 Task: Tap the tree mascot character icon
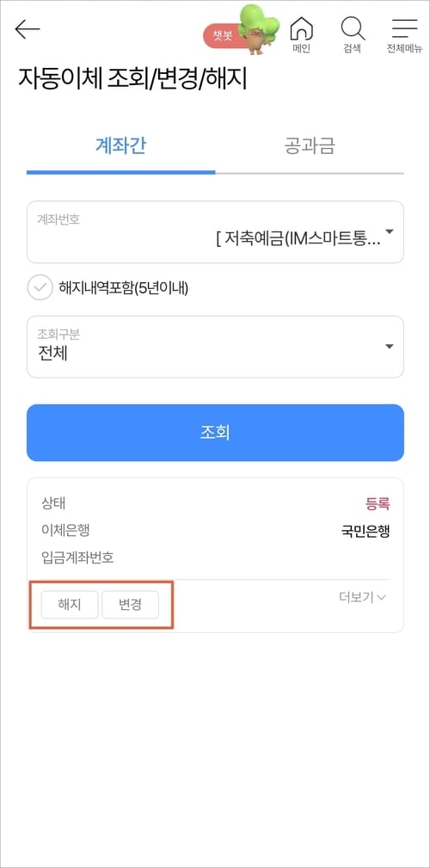pos(259,28)
